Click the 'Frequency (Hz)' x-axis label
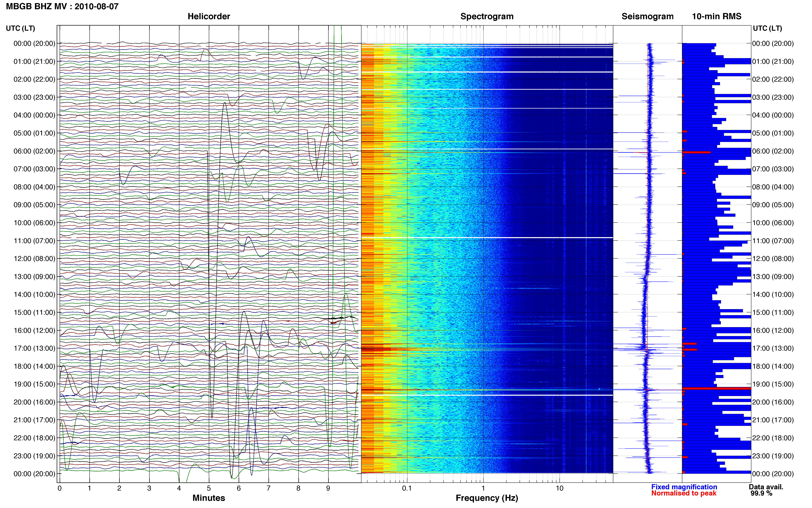This screenshot has width=812, height=508. click(x=487, y=498)
